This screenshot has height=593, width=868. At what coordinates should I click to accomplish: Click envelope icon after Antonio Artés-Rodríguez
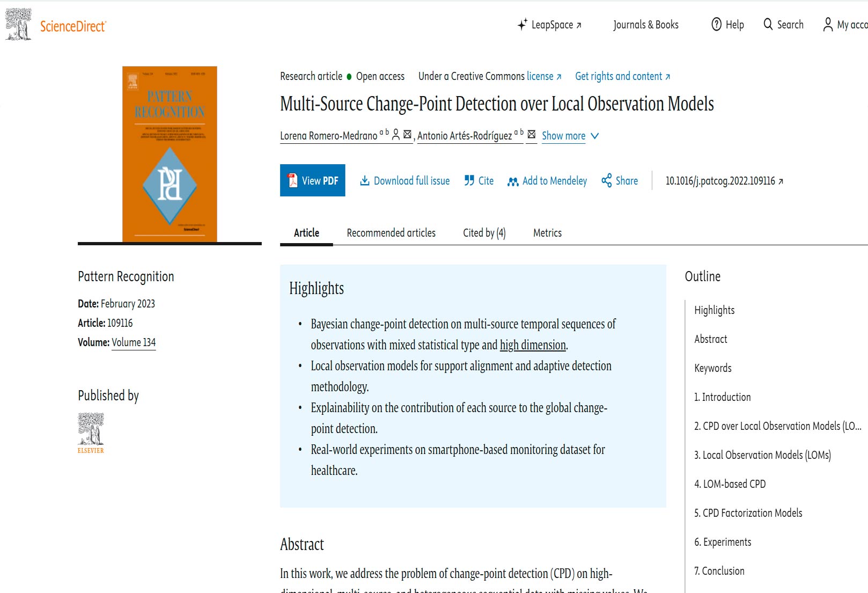coord(532,135)
